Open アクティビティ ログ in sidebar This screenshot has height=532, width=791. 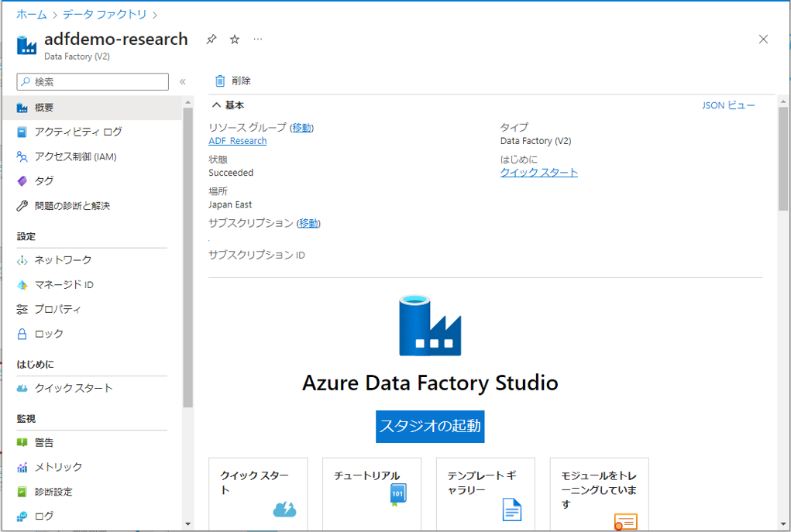coord(77,132)
